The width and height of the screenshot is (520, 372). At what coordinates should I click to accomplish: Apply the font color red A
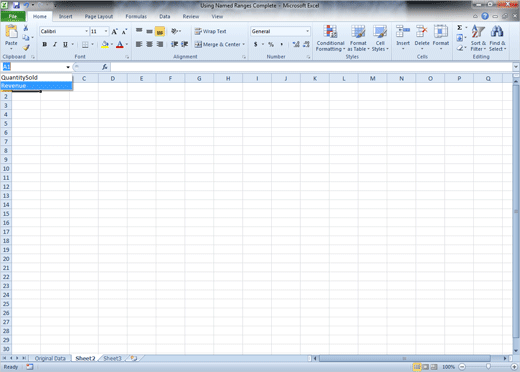coord(120,44)
